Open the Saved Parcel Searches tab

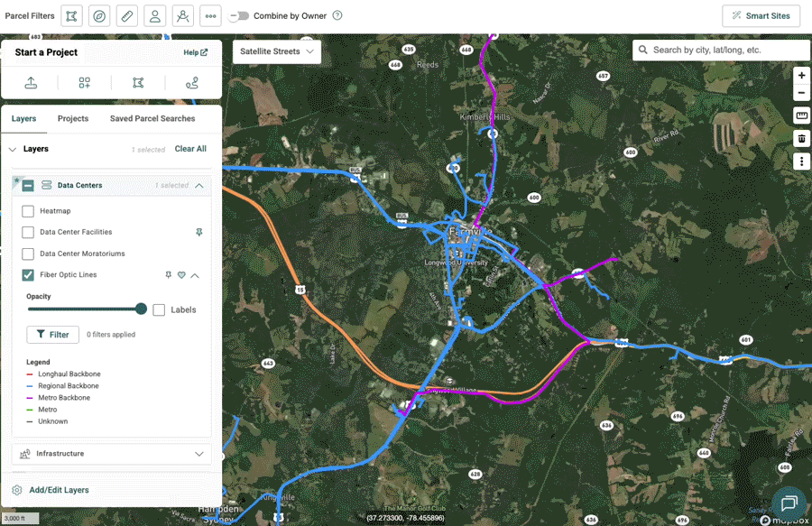point(152,119)
